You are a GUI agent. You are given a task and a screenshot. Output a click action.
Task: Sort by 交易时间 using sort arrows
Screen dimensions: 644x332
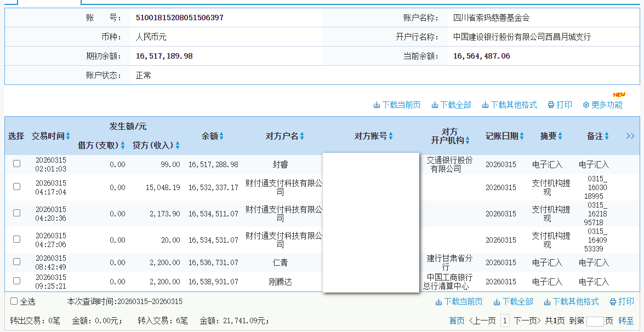[68, 136]
